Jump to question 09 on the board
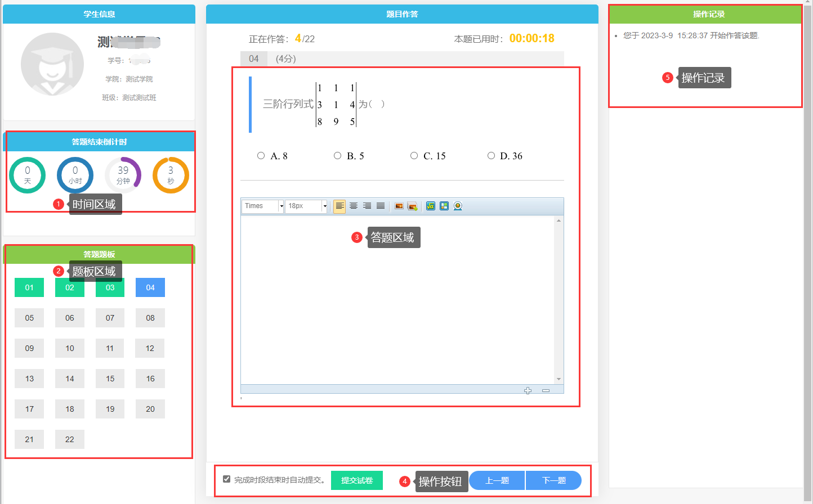 click(29, 348)
